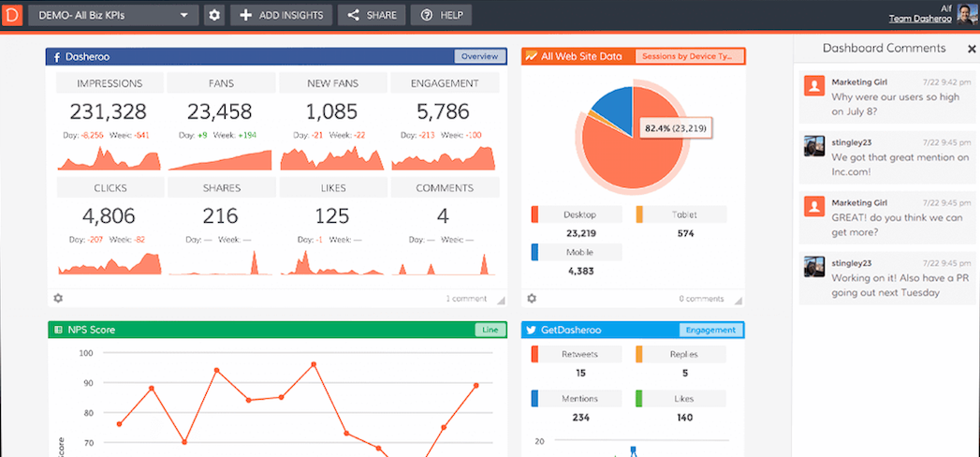Select the ENGAGEMENT metric tile

445,83
